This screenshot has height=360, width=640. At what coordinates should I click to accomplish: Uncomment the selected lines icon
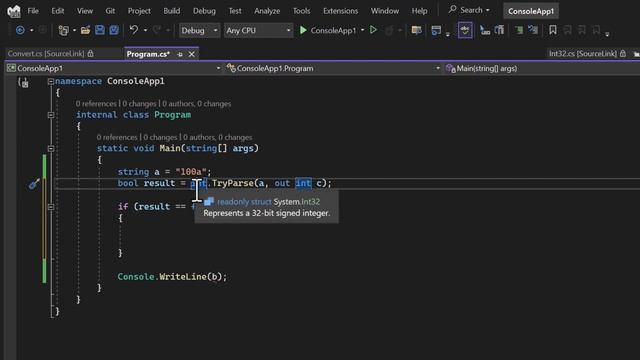pos(533,30)
